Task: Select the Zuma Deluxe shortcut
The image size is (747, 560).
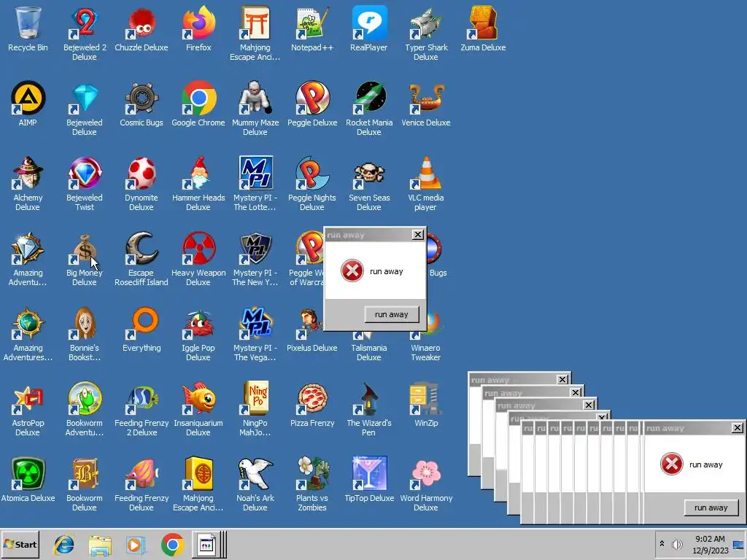Action: 483,23
